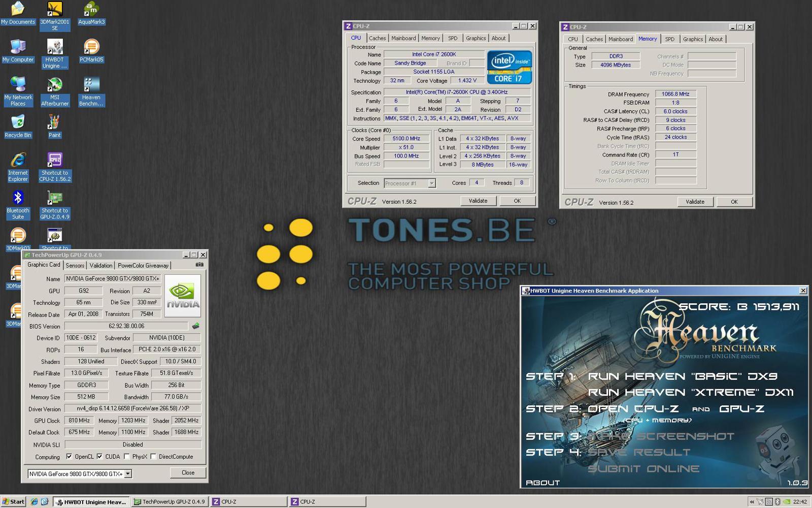This screenshot has height=508, width=812.
Task: Open My Documents desktop icon
Action: pyautogui.click(x=18, y=13)
